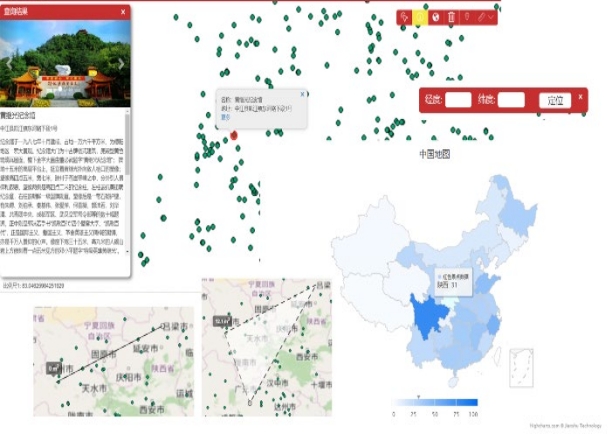Click the red selected map marker

pyautogui.click(x=233, y=134)
